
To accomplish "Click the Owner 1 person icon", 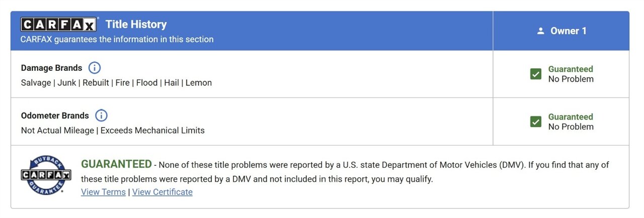I will pyautogui.click(x=541, y=31).
